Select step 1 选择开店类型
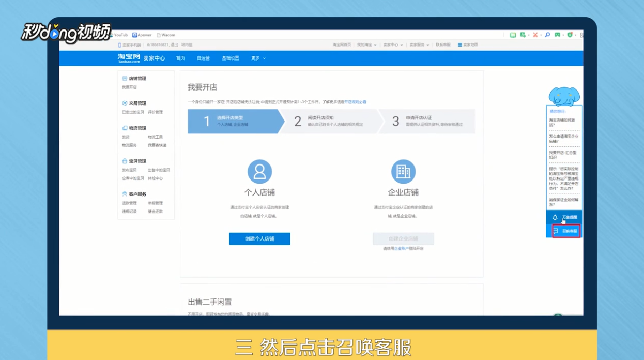 pos(235,122)
